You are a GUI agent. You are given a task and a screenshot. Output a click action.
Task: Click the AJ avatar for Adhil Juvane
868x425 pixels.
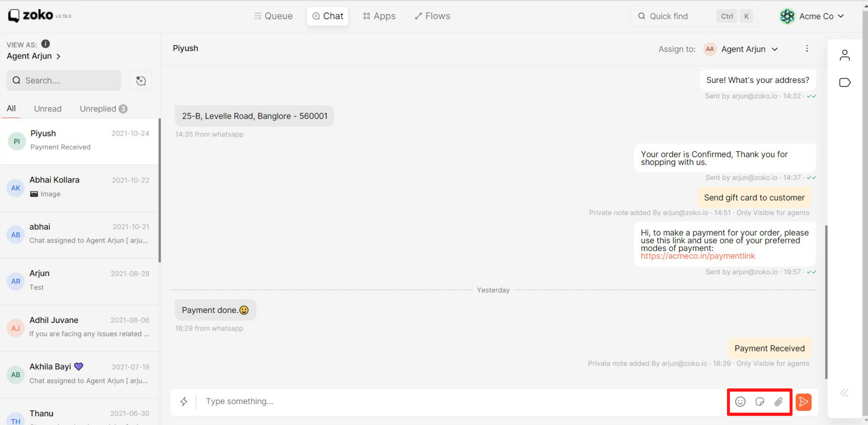coord(16,328)
